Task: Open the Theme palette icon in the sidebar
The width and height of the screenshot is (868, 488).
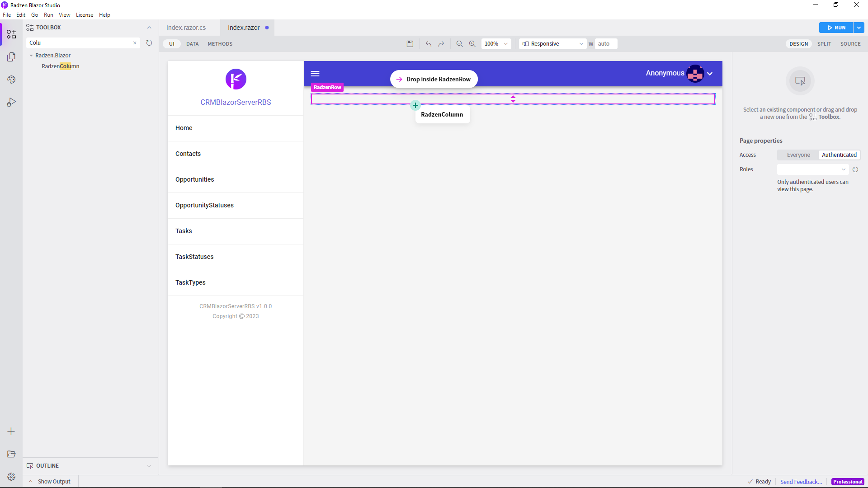Action: click(x=11, y=80)
